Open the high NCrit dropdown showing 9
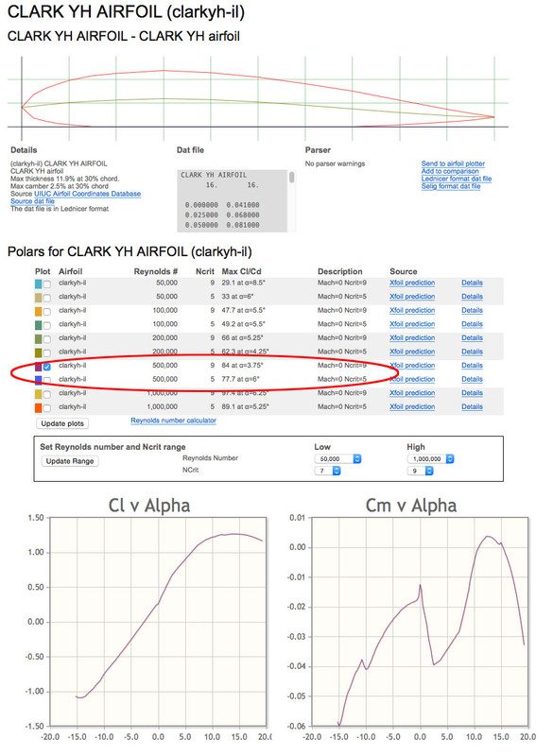Image resolution: width=553 pixels, height=756 pixels. pyautogui.click(x=421, y=471)
